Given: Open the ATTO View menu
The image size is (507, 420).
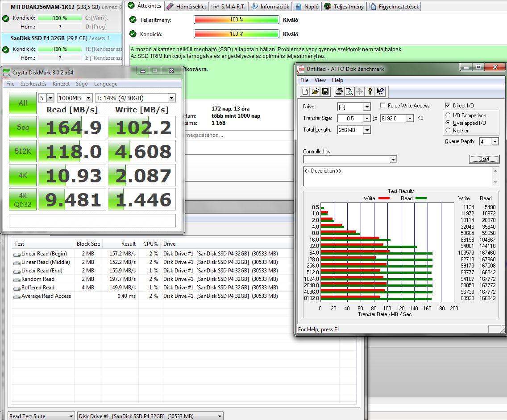Looking at the screenshot, I should click(320, 80).
